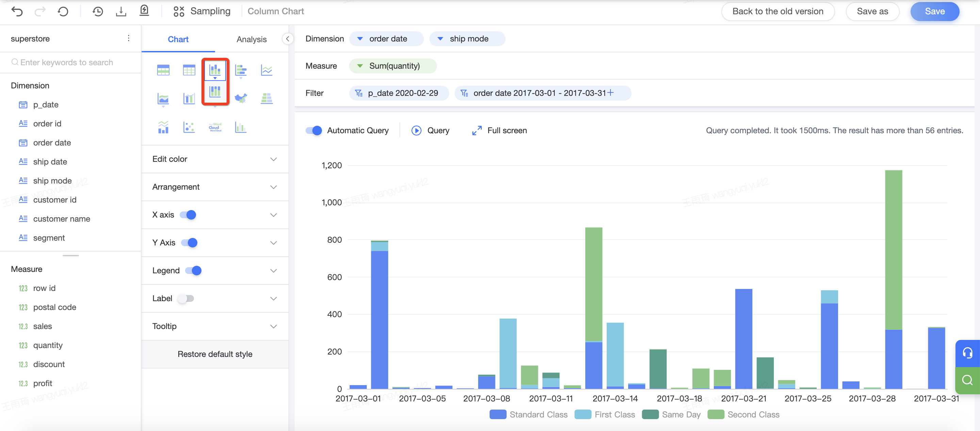Select the detail table chart type
Image resolution: width=980 pixels, height=431 pixels.
(189, 70)
